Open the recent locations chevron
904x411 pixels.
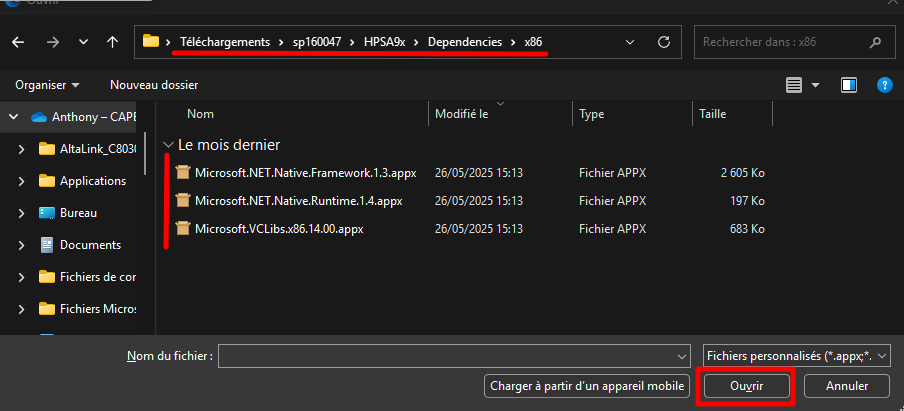(x=84, y=42)
